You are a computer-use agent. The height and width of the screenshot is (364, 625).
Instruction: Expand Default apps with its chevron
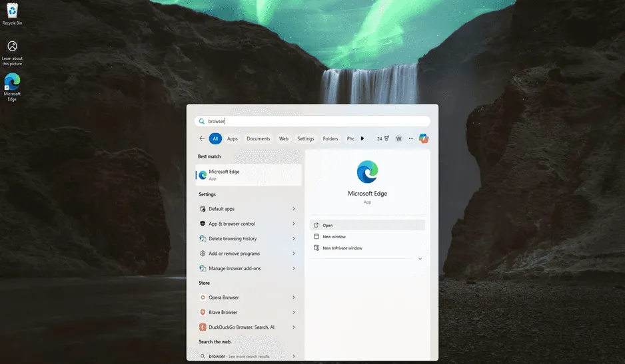click(x=294, y=209)
